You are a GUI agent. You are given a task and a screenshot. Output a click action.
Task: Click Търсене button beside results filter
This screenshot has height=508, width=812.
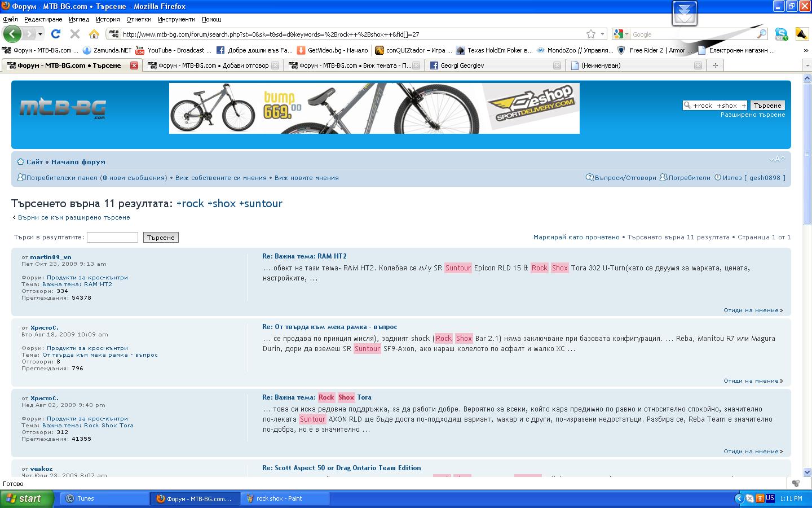click(x=161, y=238)
